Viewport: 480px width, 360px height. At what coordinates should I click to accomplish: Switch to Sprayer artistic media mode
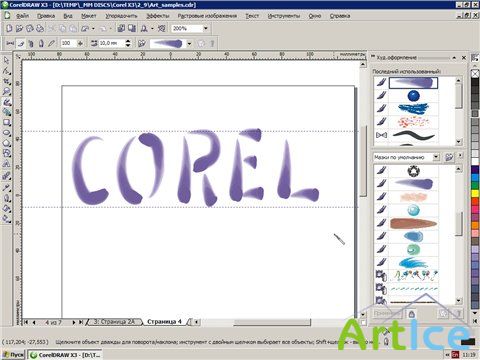(31, 43)
